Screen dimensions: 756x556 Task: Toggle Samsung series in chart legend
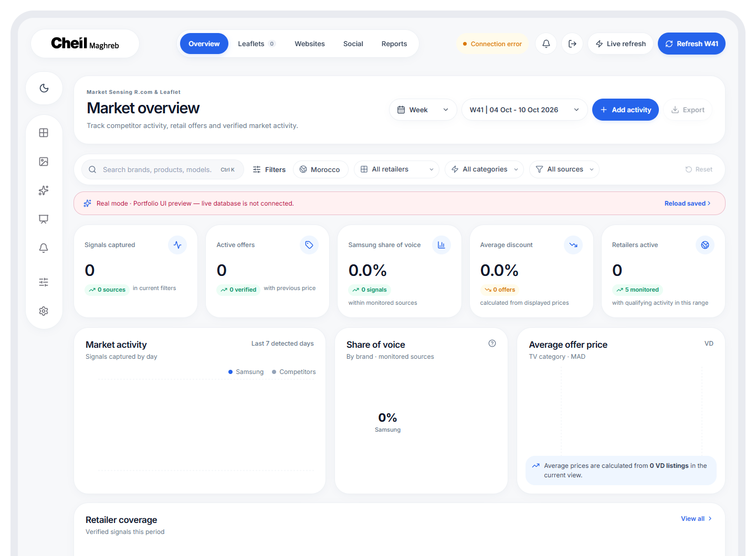point(246,372)
